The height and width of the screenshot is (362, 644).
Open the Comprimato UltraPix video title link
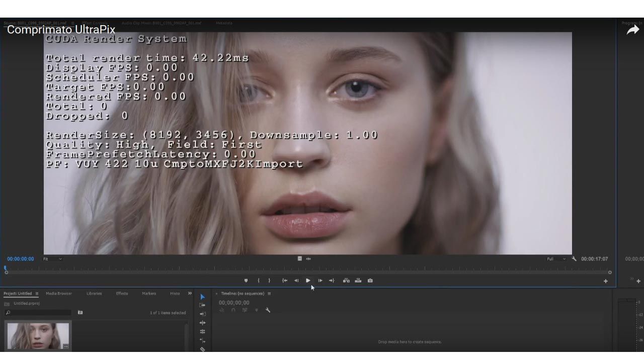[x=61, y=30]
